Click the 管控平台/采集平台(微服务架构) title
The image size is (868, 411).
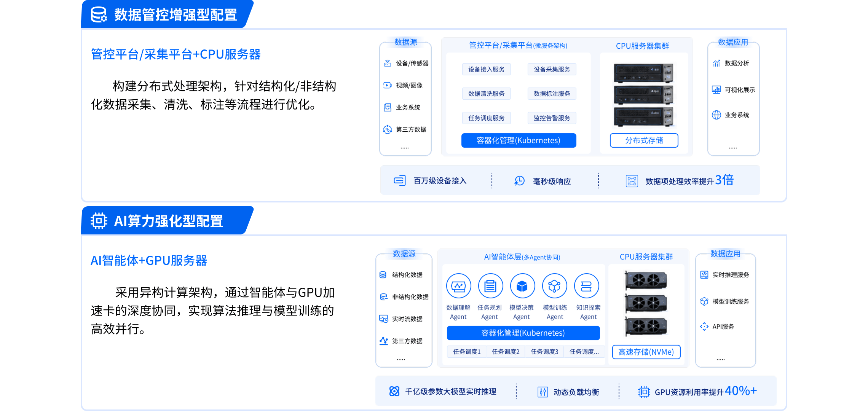[x=518, y=46]
